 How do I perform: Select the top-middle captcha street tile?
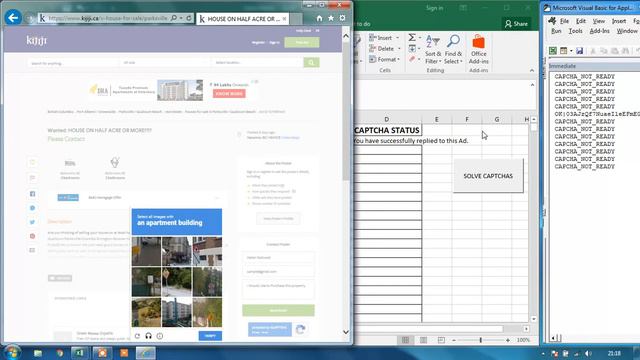pos(177,251)
